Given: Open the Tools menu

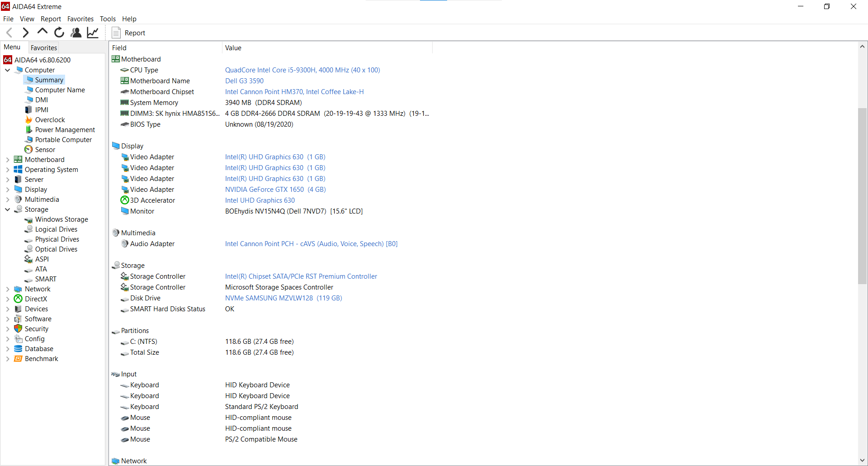Looking at the screenshot, I should (108, 19).
